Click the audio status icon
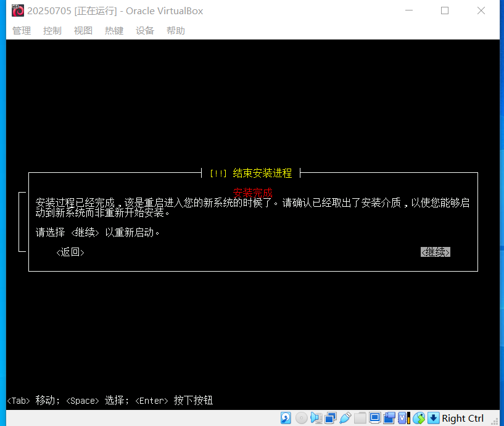This screenshot has height=426, width=504. (x=316, y=418)
